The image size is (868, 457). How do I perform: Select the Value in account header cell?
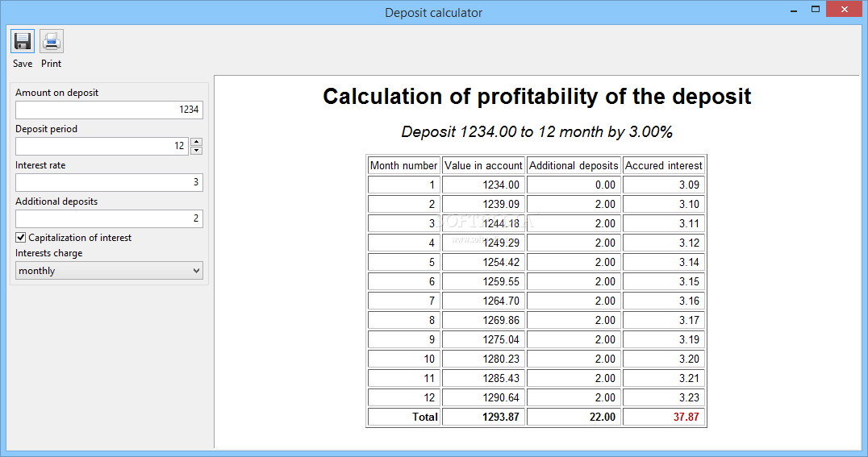click(483, 165)
